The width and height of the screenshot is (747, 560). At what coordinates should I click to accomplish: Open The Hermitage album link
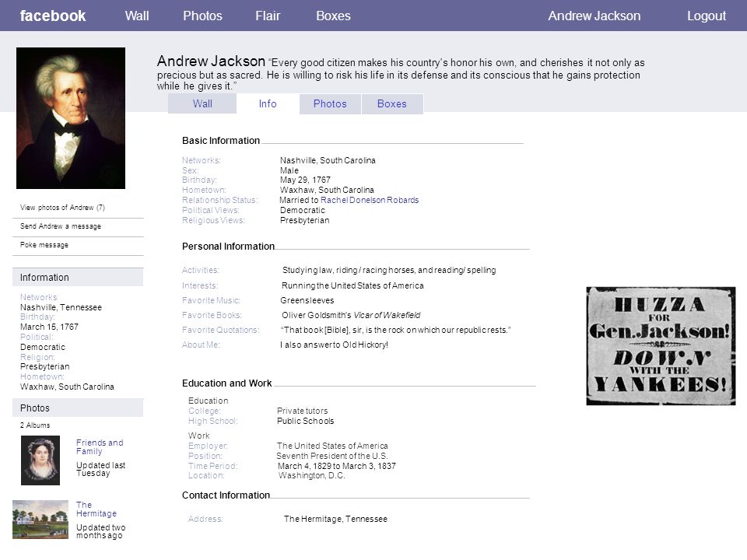tap(96, 509)
